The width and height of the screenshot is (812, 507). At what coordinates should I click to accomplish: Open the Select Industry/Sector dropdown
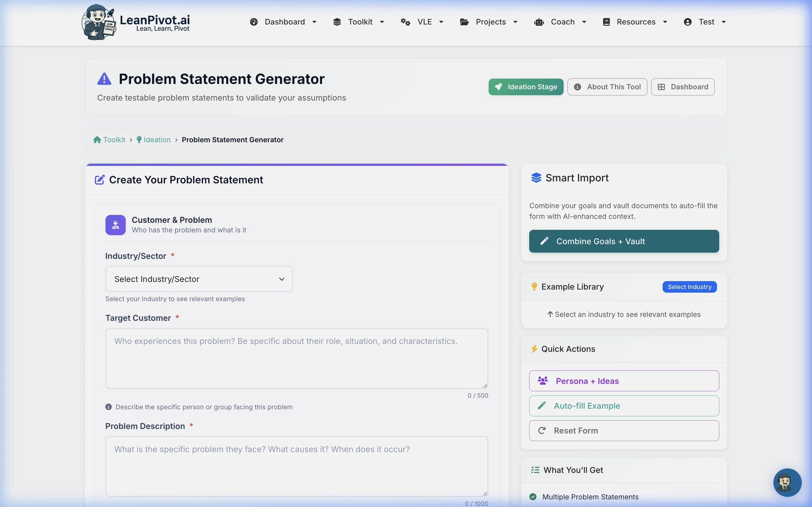(x=199, y=279)
